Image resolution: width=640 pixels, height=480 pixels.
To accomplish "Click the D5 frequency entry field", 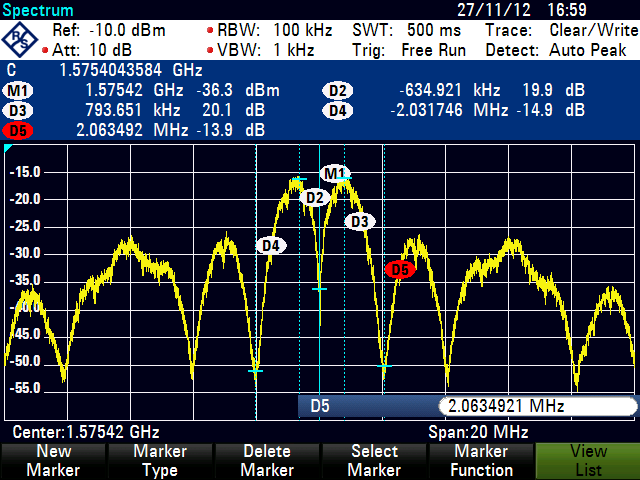I will coord(536,406).
